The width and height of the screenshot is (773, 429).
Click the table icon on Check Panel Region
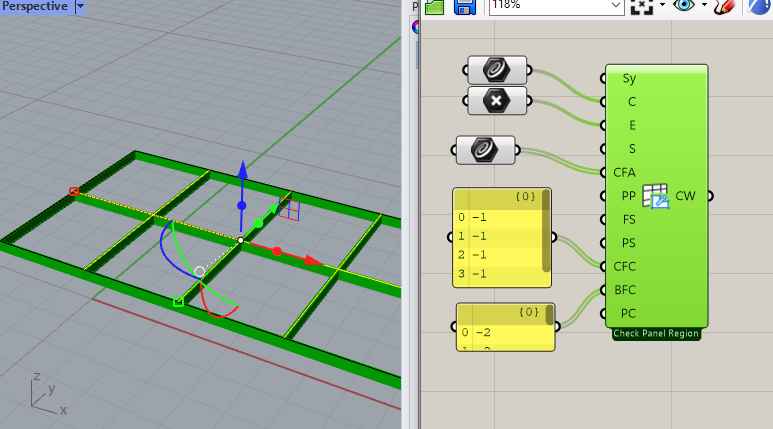coord(656,196)
